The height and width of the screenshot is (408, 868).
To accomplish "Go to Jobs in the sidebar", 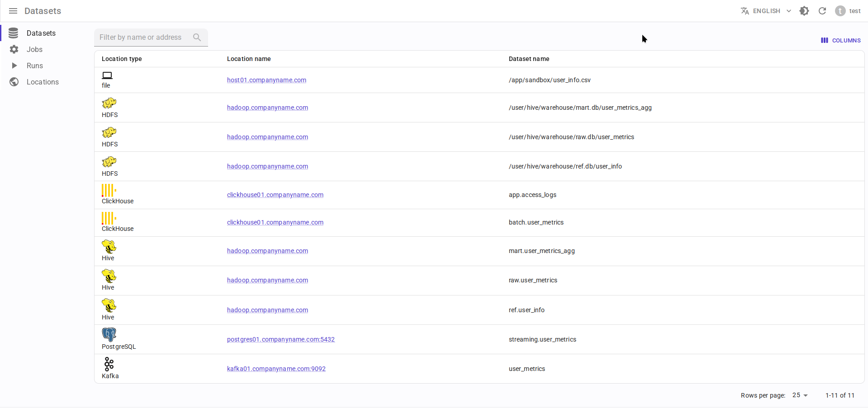I will point(34,49).
